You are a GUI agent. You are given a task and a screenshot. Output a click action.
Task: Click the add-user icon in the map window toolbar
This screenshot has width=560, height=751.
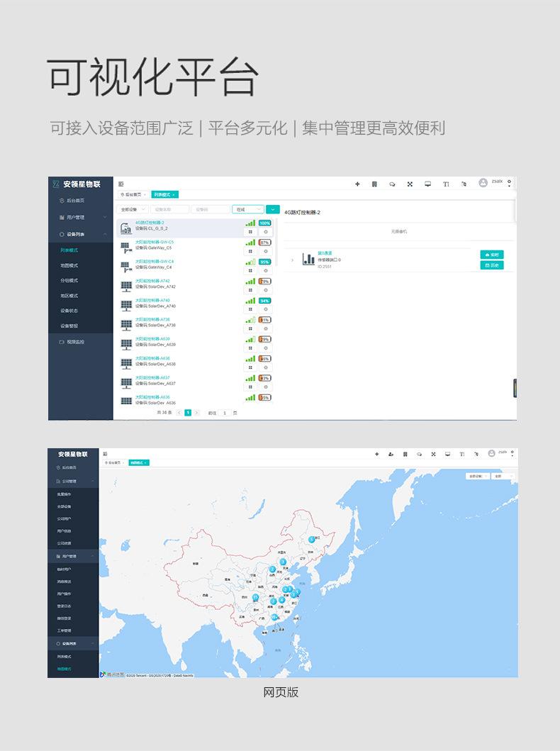pos(391,454)
